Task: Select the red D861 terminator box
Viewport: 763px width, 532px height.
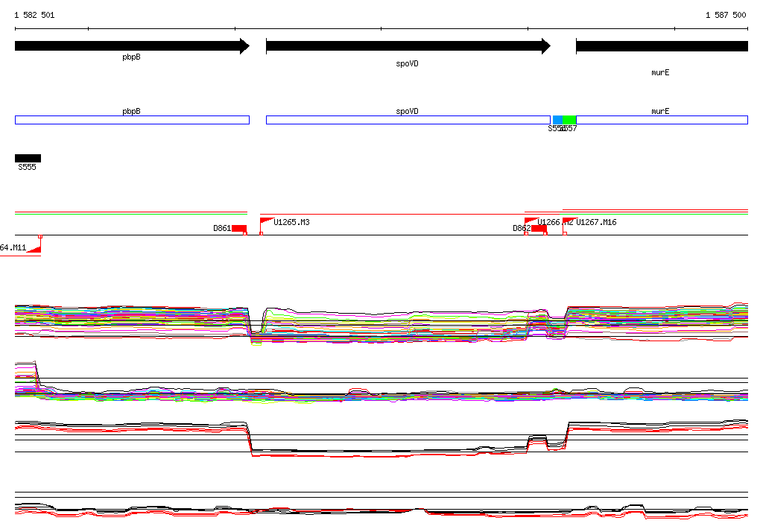Action: [239, 228]
